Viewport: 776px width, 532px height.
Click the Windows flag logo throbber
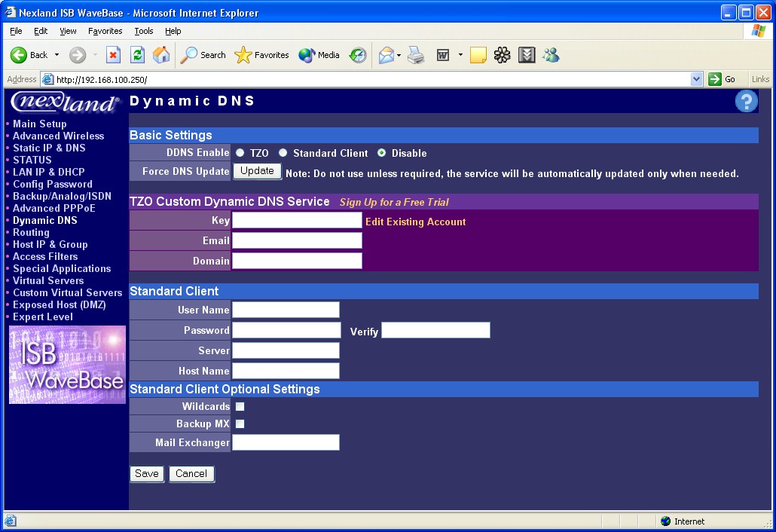[758, 31]
